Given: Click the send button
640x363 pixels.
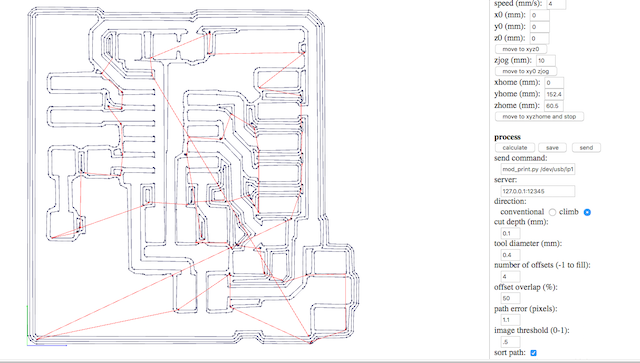Looking at the screenshot, I should pos(586,147).
